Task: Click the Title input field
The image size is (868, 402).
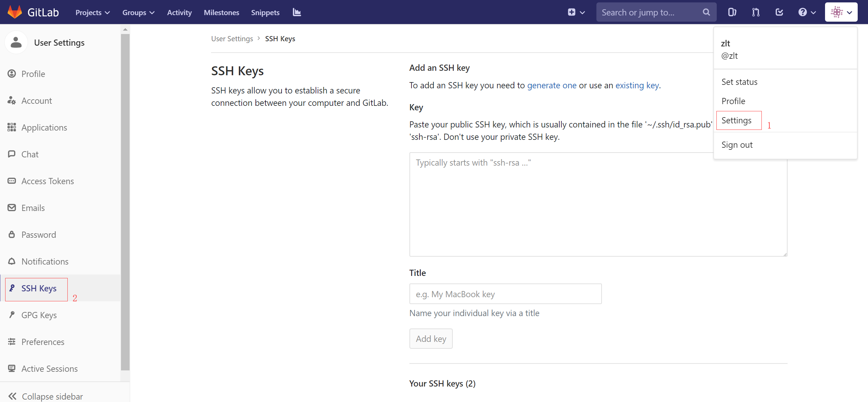Action: click(505, 294)
